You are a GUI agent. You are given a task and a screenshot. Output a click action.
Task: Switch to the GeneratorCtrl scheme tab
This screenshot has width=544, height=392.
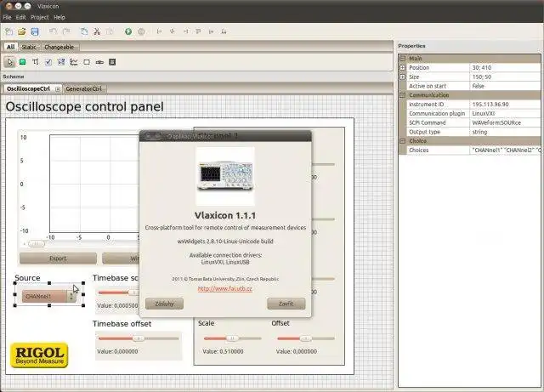(x=83, y=89)
